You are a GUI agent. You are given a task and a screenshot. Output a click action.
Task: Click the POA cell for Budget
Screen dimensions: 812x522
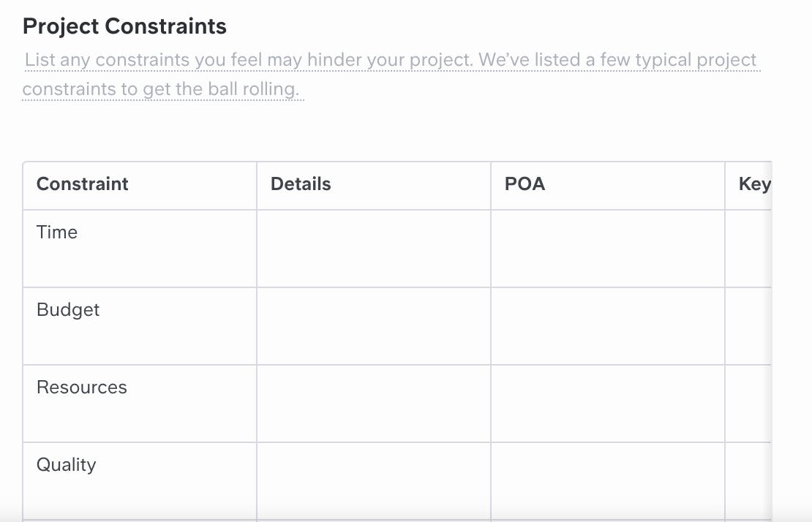tap(607, 327)
